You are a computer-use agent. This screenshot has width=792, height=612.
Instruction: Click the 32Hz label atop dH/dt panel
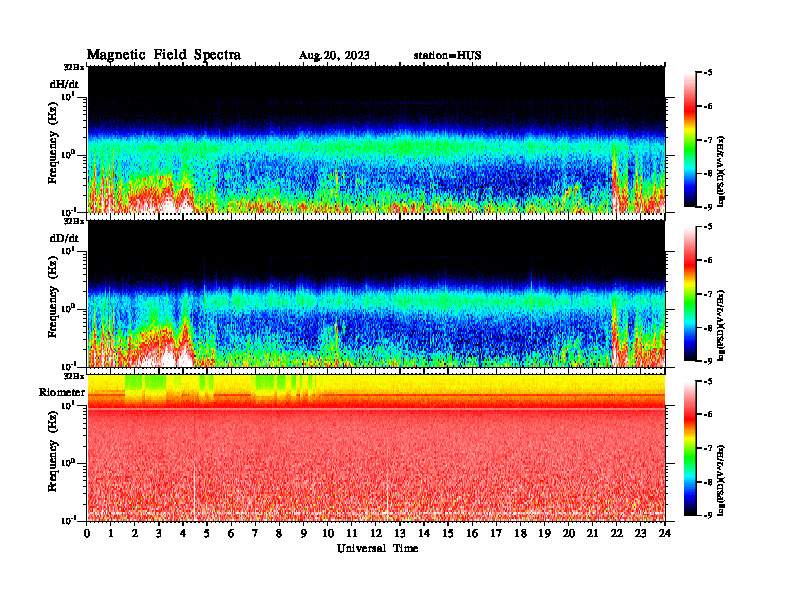tap(74, 67)
